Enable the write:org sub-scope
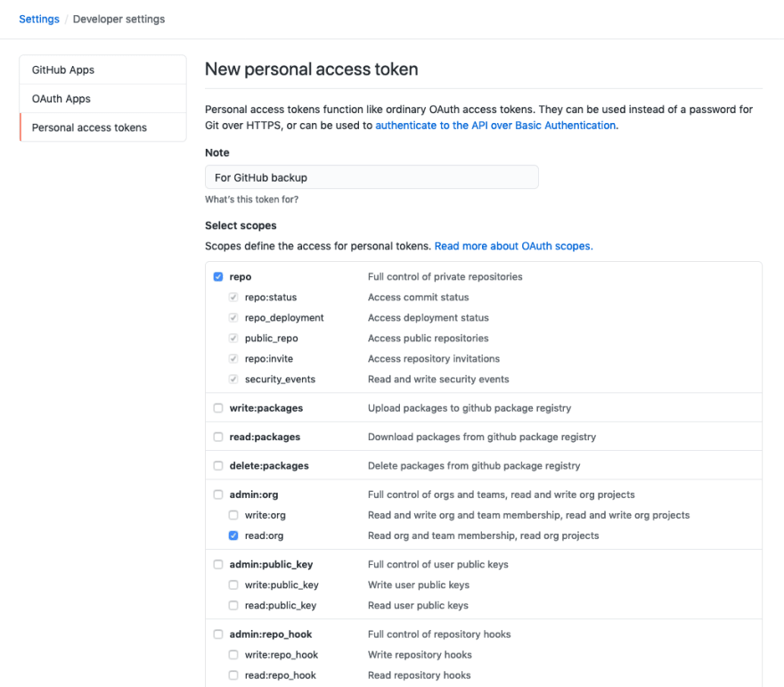Screen dimensions: 784x687 pos(233,515)
